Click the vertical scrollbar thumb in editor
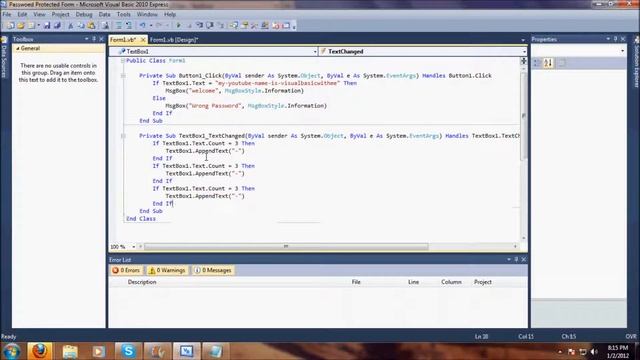This screenshot has height=360, width=640. click(524, 116)
